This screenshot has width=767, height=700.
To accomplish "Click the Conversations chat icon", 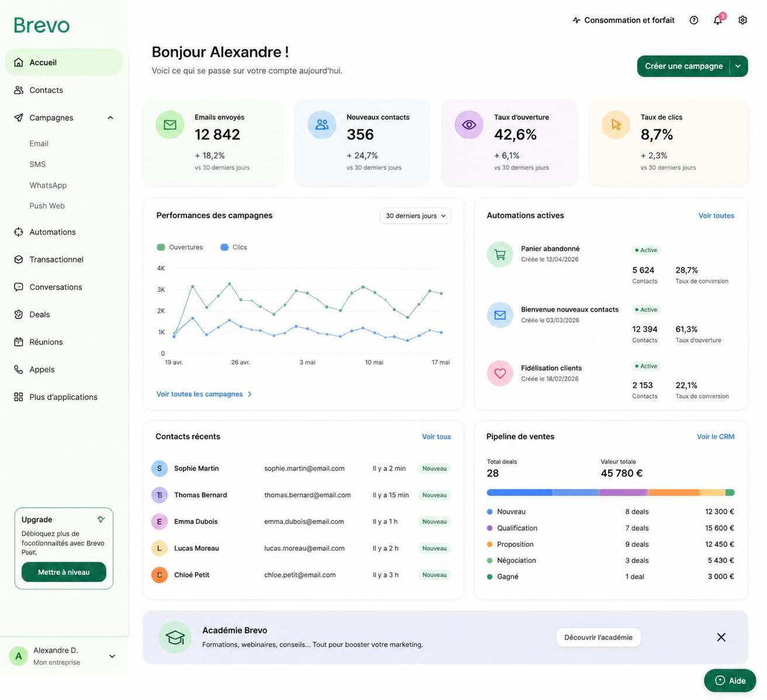I will pos(19,287).
